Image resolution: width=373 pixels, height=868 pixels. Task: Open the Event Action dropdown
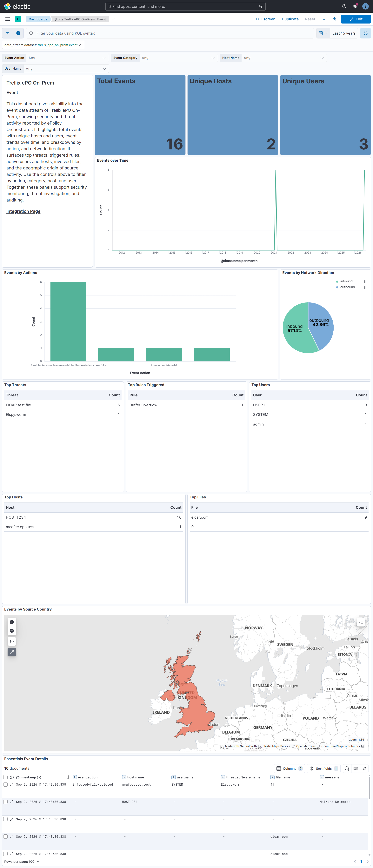click(x=67, y=58)
